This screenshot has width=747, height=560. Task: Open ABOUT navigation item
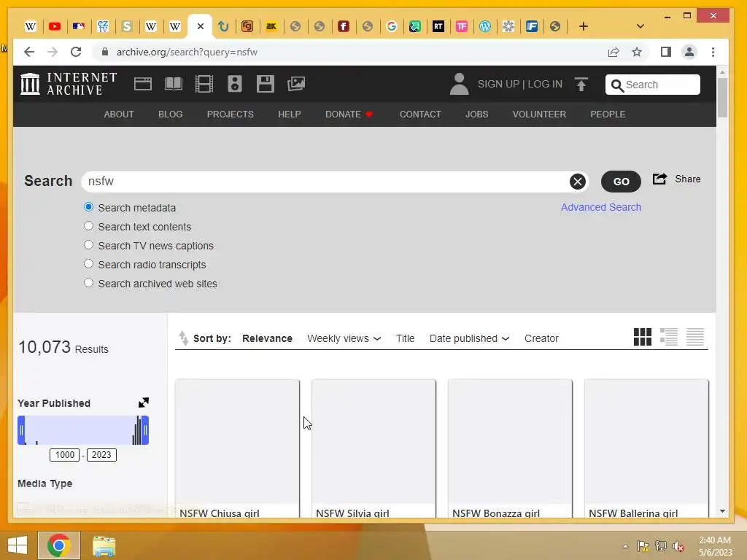pos(119,114)
